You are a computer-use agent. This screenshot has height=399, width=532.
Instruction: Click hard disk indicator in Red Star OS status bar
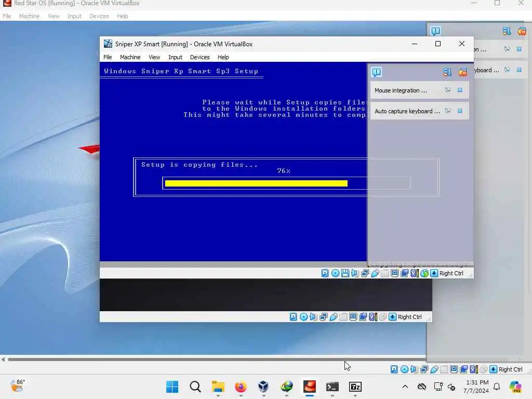point(394,369)
